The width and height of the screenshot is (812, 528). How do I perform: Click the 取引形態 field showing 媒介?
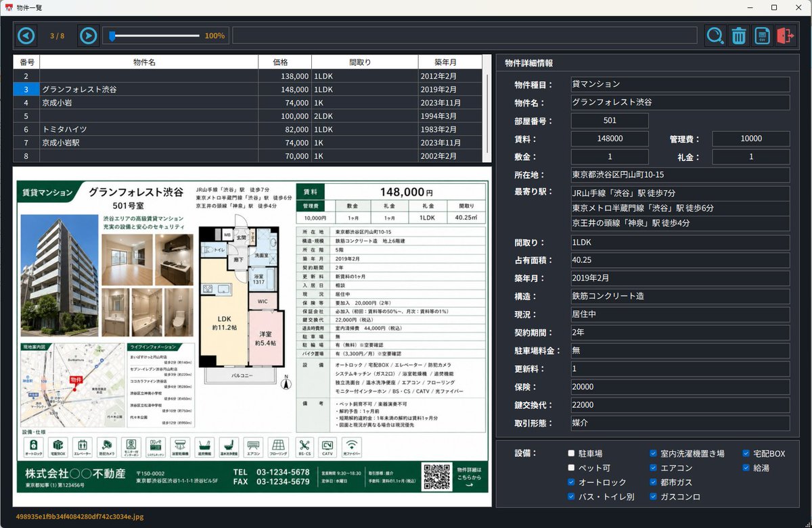(x=680, y=423)
